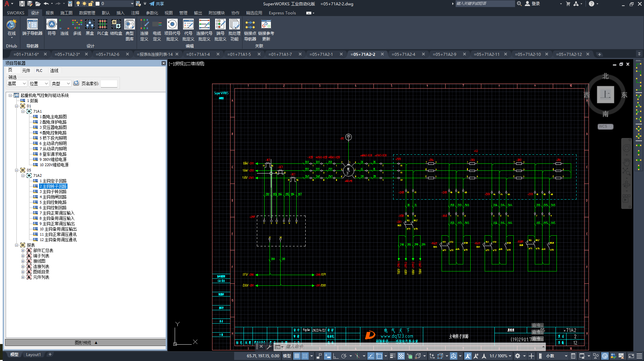Toggle object snap tracking in status bar
The width and height of the screenshot is (644, 361).
(371, 356)
